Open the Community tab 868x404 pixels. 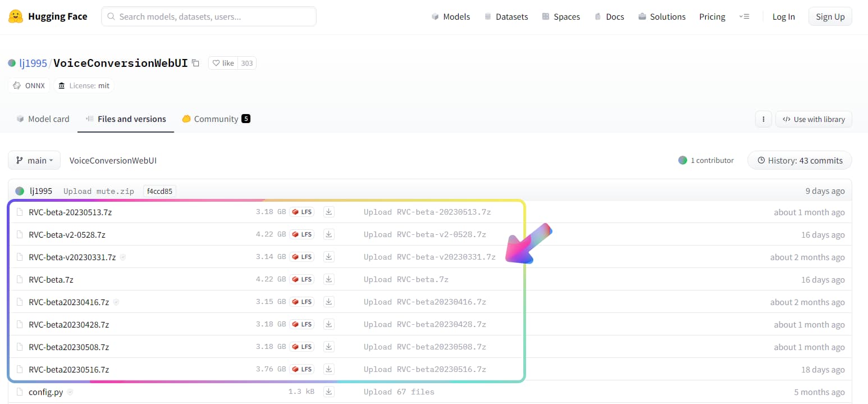click(216, 119)
